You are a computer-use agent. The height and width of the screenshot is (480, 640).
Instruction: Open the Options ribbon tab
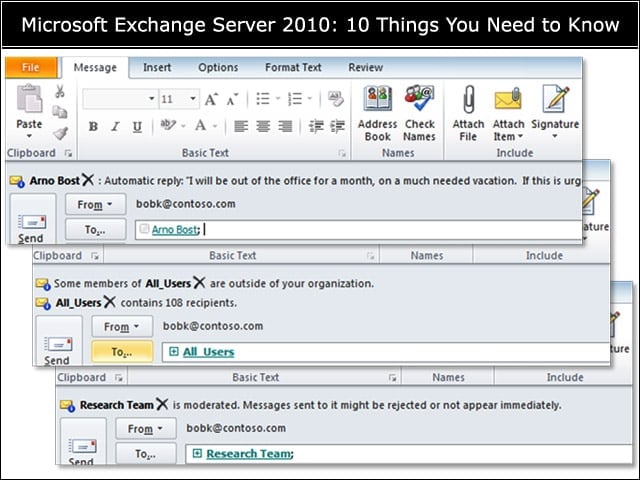218,67
